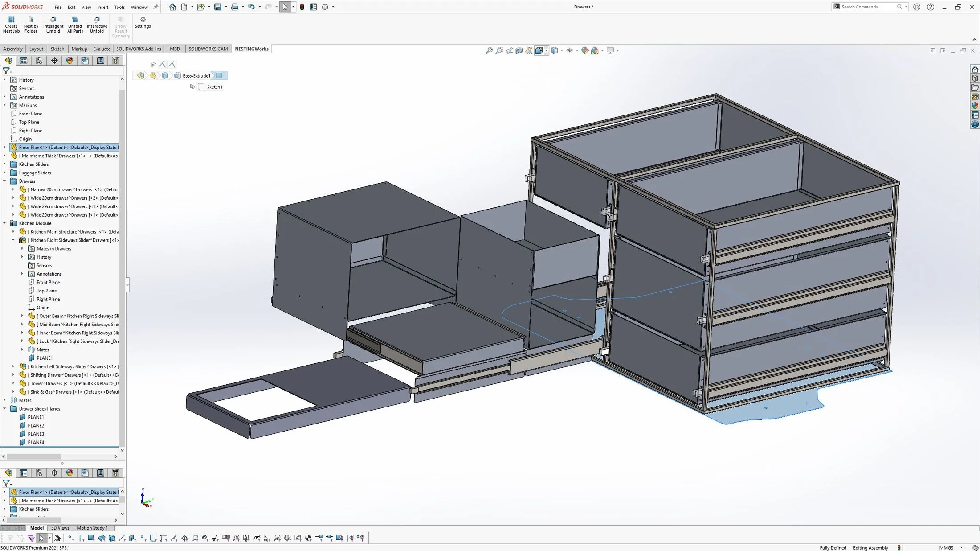The height and width of the screenshot is (551, 980).
Task: Click the Zoom to Area icon
Action: 499,50
